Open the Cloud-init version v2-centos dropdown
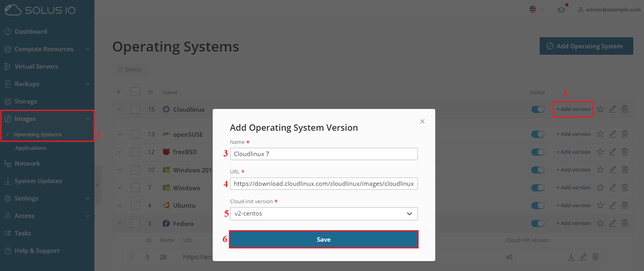Screen dimensions: 644x271 pos(324,214)
